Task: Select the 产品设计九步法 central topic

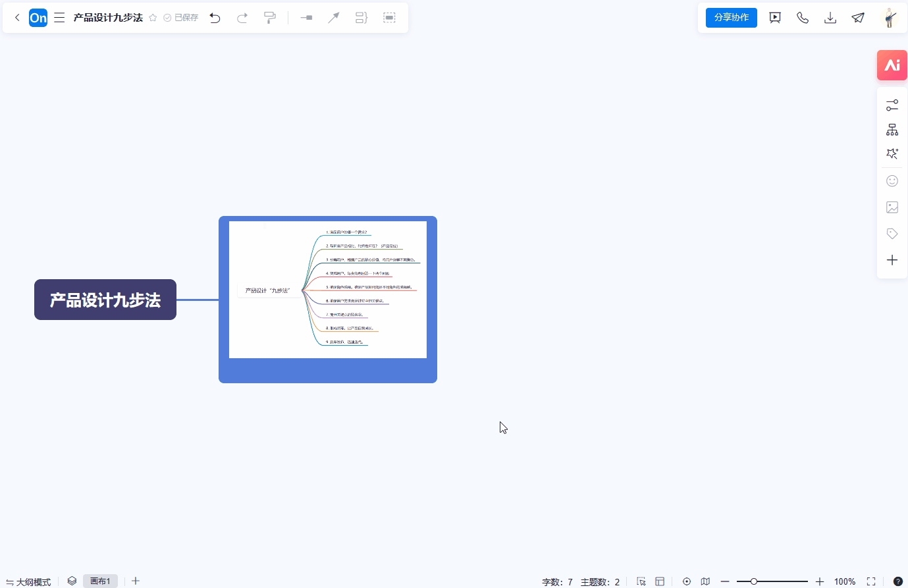Action: click(x=105, y=300)
